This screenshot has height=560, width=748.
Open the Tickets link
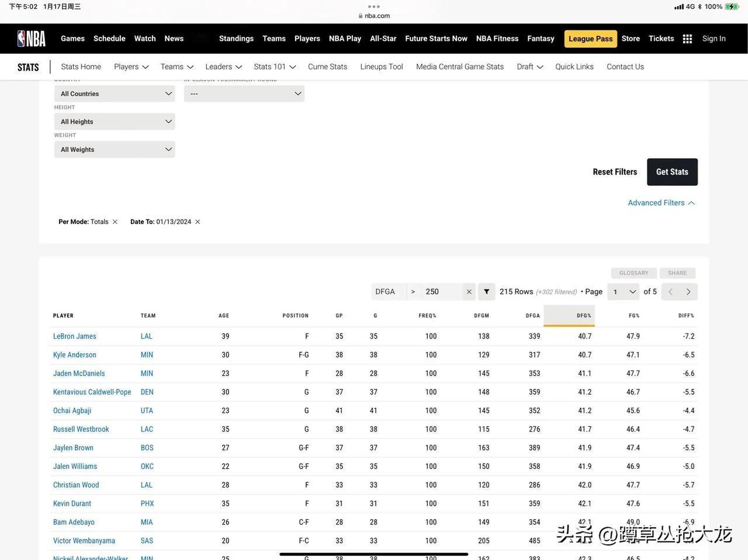click(x=662, y=39)
